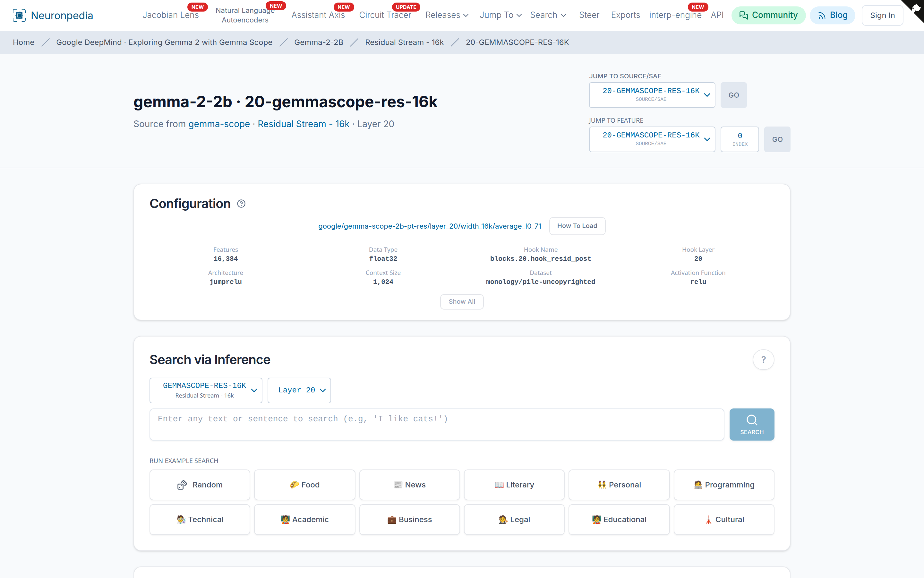Click the inference search text box
Image resolution: width=924 pixels, height=578 pixels.
tap(436, 424)
